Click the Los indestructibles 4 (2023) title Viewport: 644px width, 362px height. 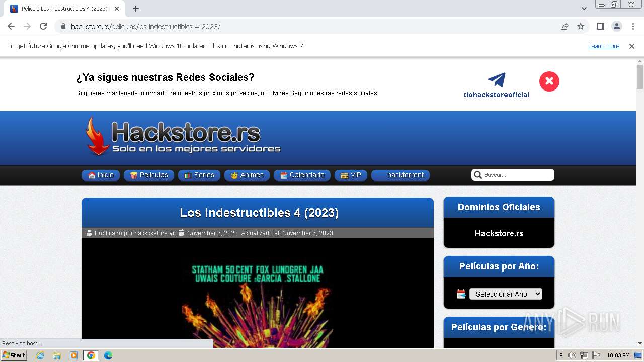pyautogui.click(x=259, y=213)
